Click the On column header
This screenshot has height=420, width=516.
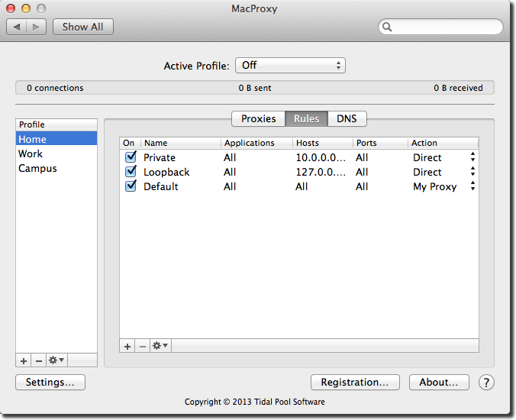pos(131,143)
